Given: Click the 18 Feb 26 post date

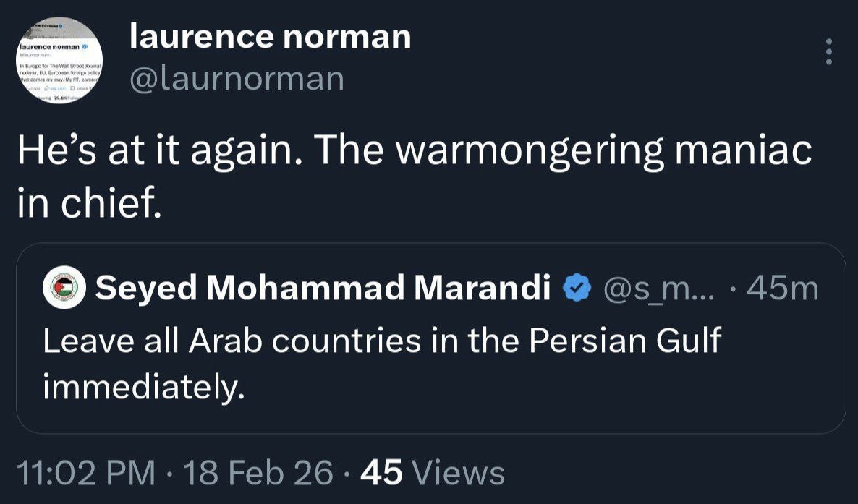Looking at the screenshot, I should 258,473.
